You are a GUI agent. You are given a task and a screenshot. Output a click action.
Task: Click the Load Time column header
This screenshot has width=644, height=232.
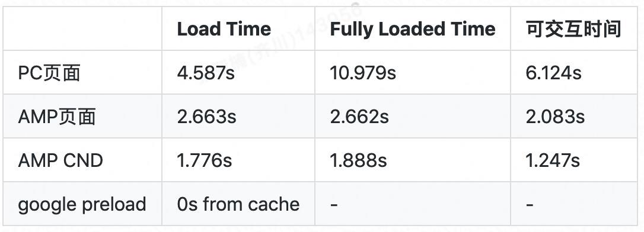click(224, 29)
